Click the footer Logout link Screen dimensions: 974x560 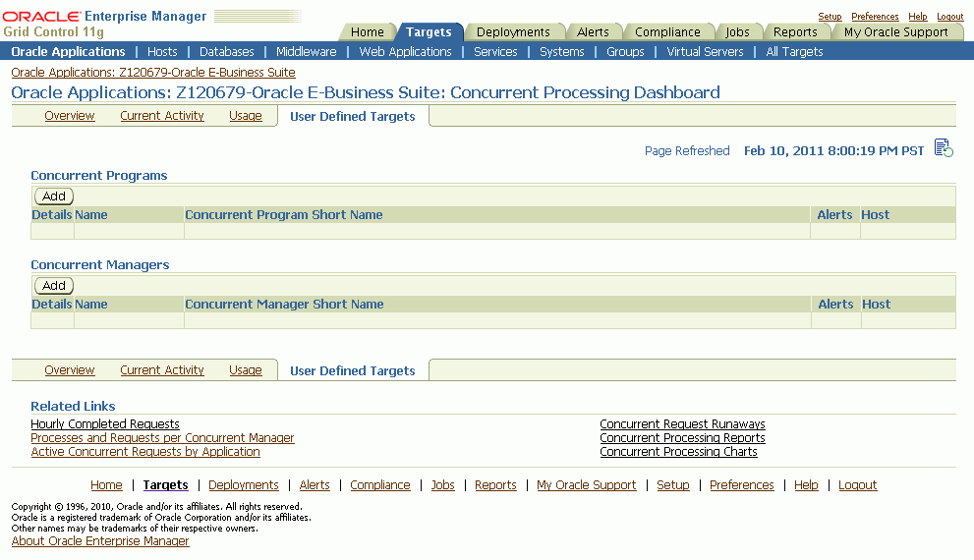857,485
